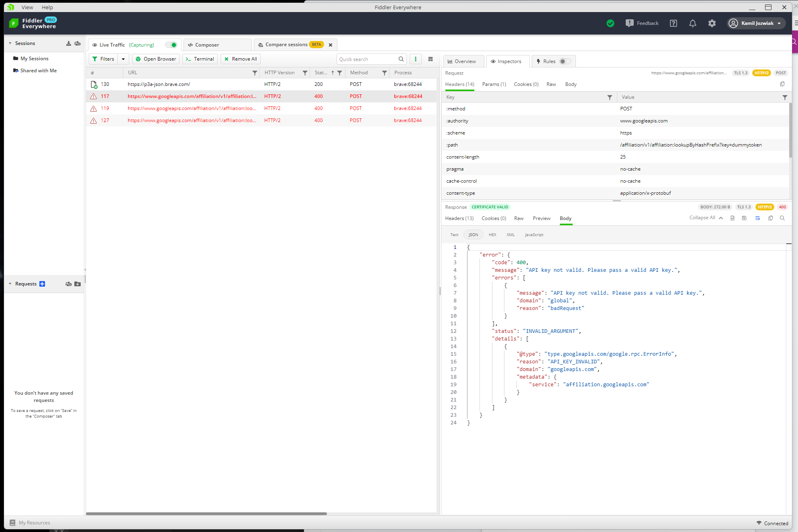
Task: Save the response body with floppy icon
Action: point(744,218)
